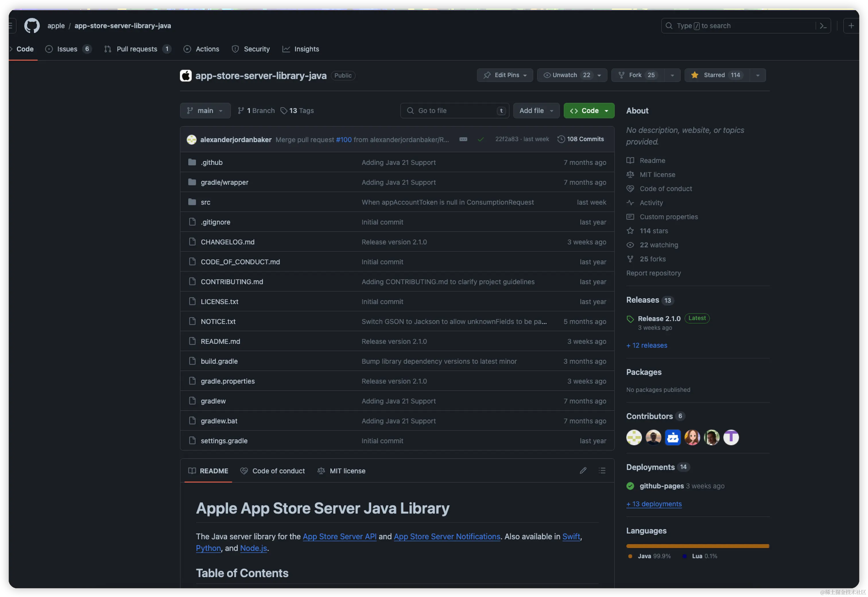Viewport: 868px width, 597px height.
Task: Click the tag icon beside 13 Tags
Action: (x=284, y=111)
